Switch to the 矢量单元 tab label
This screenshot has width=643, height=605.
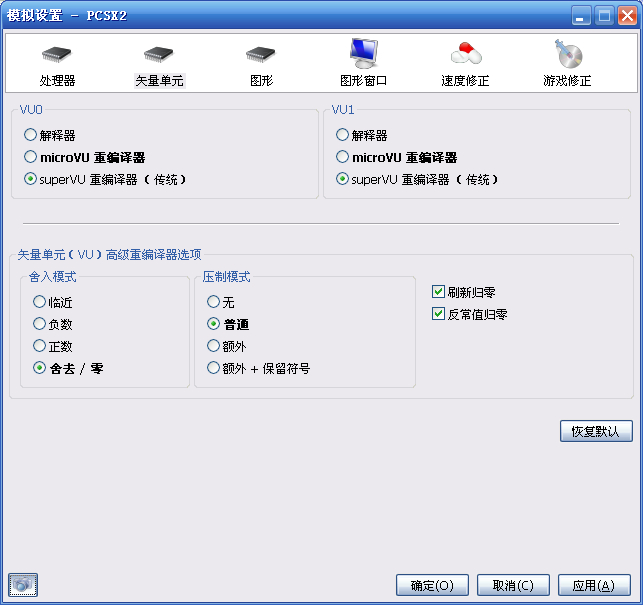(159, 81)
